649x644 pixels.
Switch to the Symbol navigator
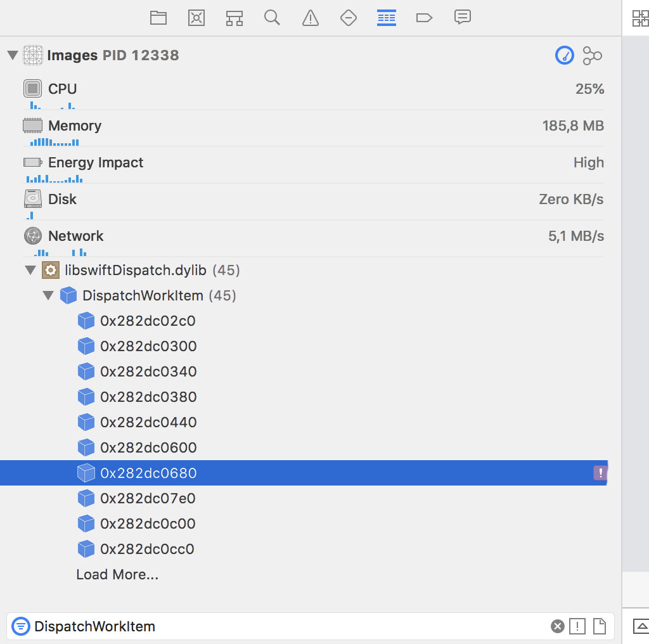pos(235,18)
